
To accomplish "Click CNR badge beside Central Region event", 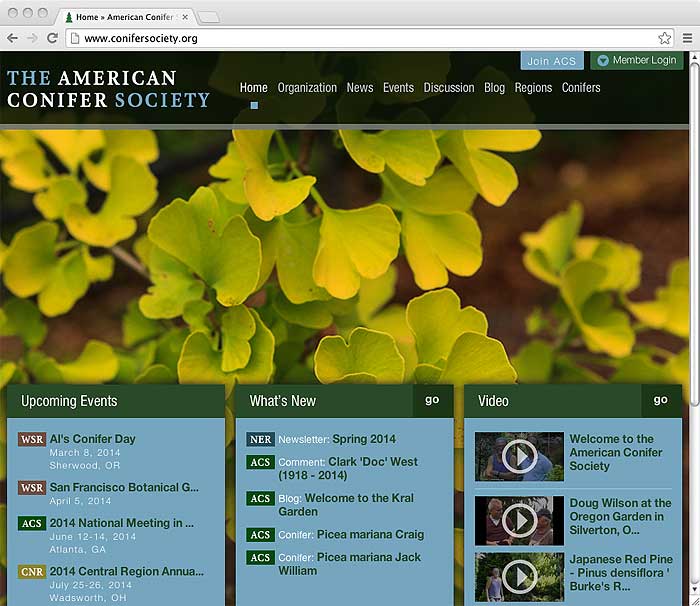I will click(32, 572).
